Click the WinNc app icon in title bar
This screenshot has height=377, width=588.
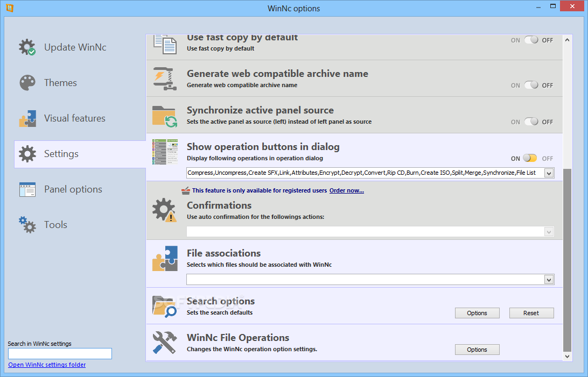(10, 8)
